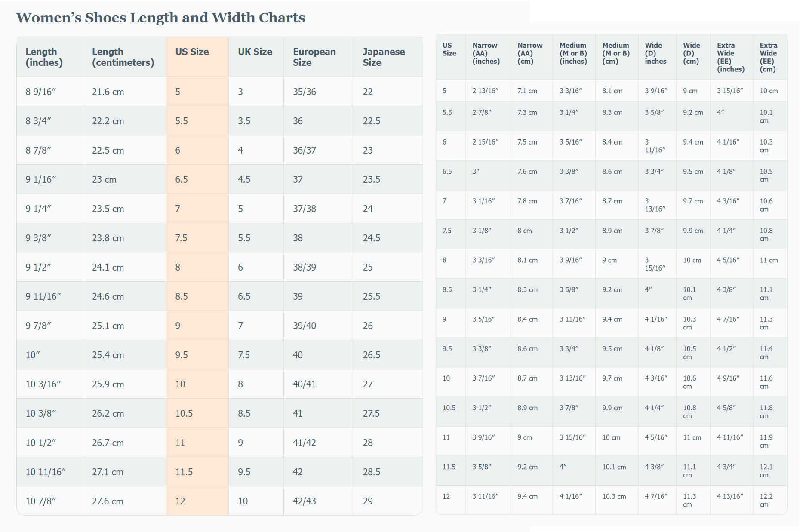This screenshot has height=532, width=800.
Task: Click the 42/43 European size cell
Action: click(305, 501)
